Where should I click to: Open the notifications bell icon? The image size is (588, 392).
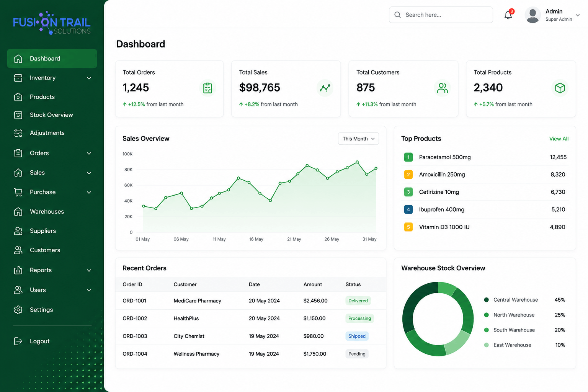[x=508, y=15]
